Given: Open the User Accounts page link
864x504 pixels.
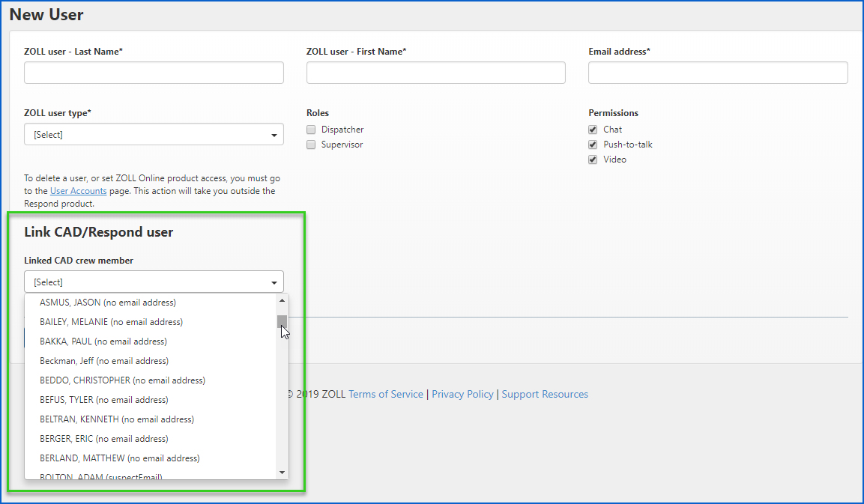Looking at the screenshot, I should click(x=78, y=191).
